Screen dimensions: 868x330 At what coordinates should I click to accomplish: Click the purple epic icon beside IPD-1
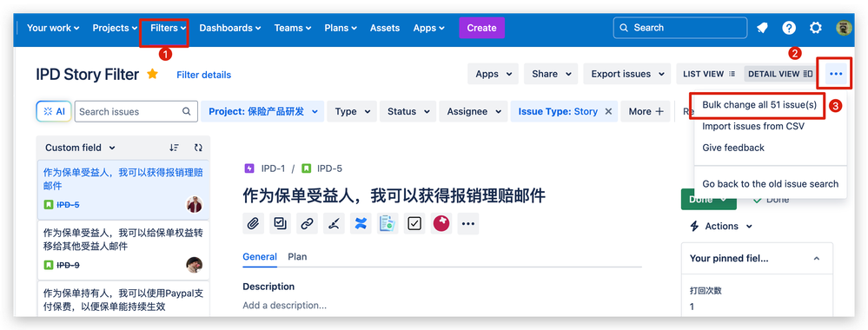[249, 168]
